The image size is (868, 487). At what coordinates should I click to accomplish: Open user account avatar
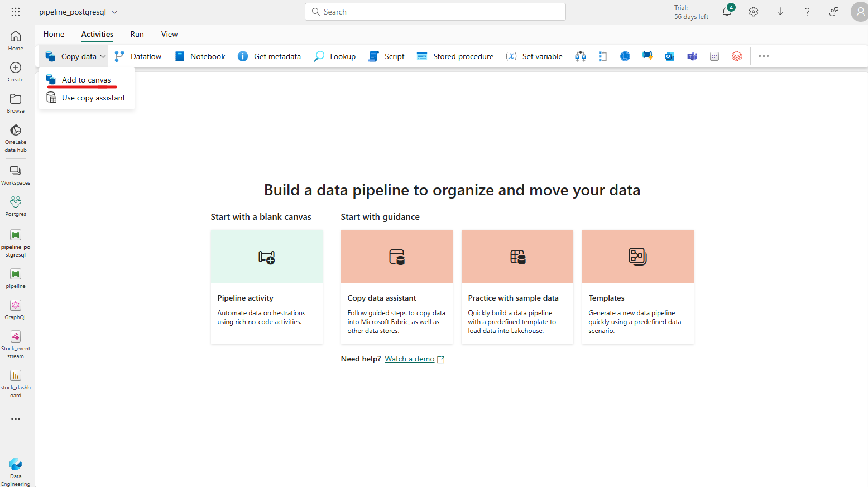pyautogui.click(x=860, y=12)
